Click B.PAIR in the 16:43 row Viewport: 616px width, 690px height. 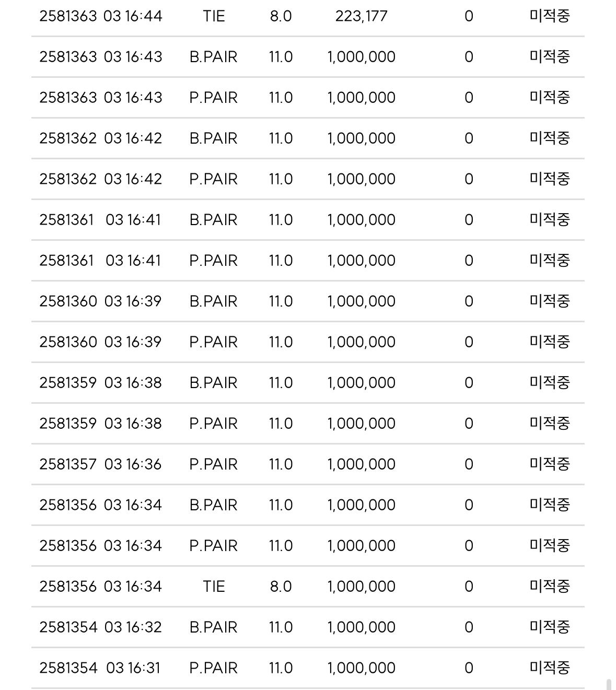tap(213, 57)
